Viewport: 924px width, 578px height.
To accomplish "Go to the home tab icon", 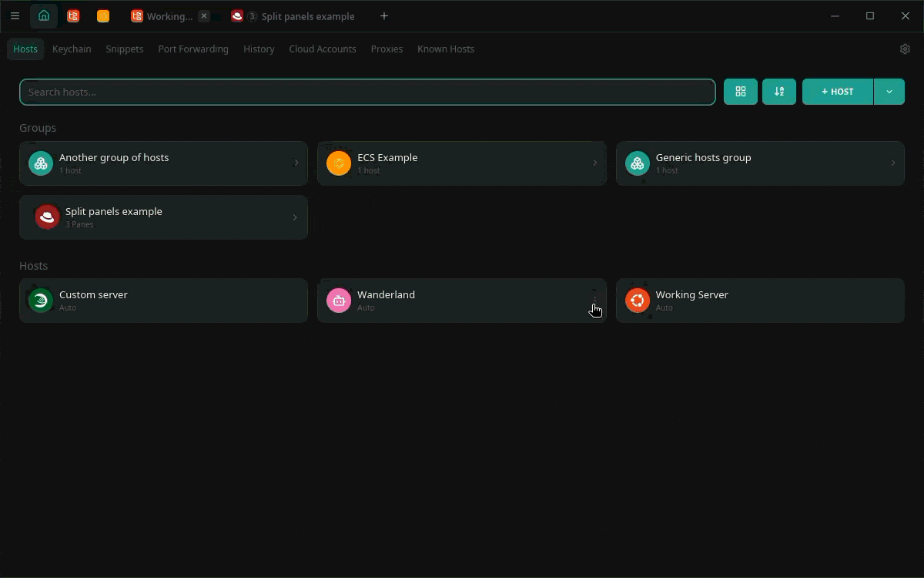I will tap(44, 15).
